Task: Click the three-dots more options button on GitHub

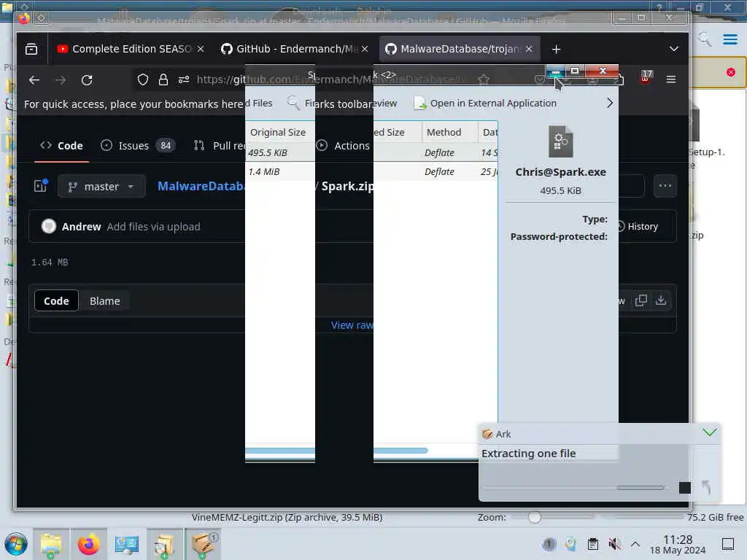Action: click(x=665, y=186)
